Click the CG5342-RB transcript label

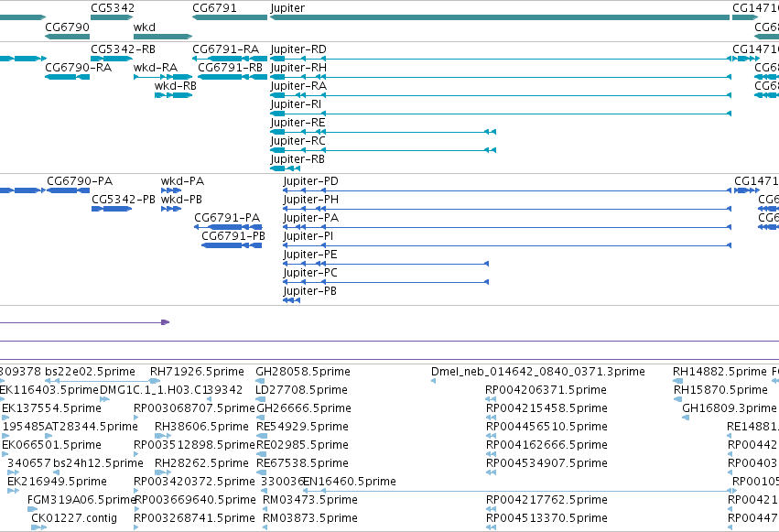coord(124,49)
